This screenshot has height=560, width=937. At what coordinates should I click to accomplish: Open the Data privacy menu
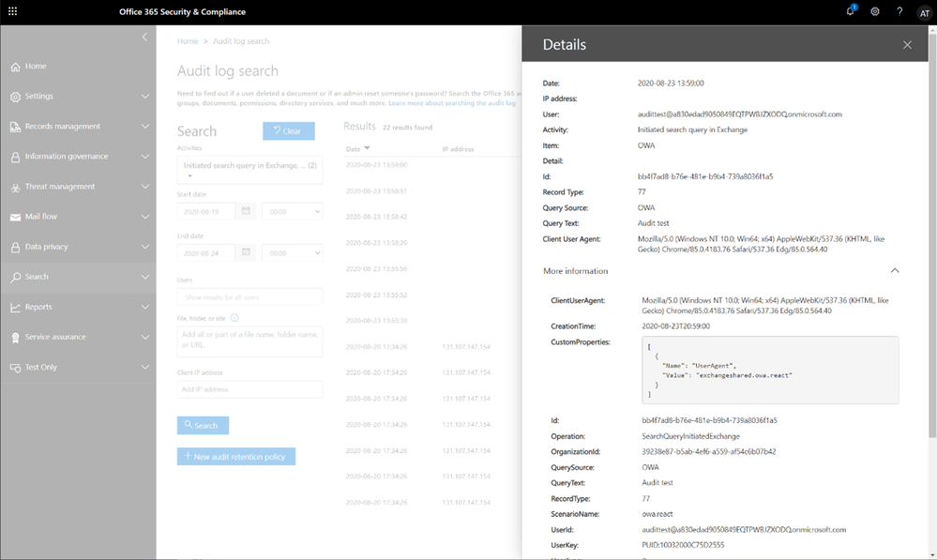(x=78, y=247)
